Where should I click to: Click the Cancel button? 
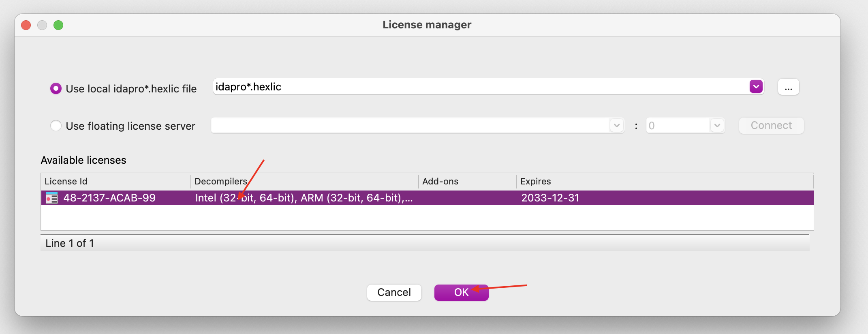pyautogui.click(x=394, y=292)
